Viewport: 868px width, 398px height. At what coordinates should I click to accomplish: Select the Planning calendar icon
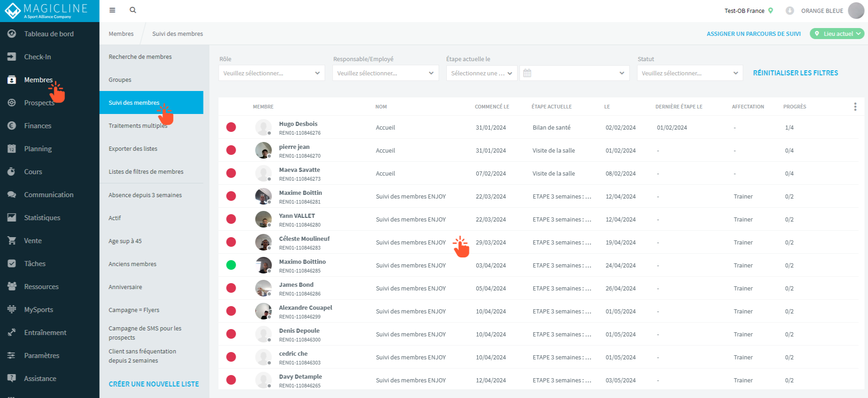coord(12,148)
